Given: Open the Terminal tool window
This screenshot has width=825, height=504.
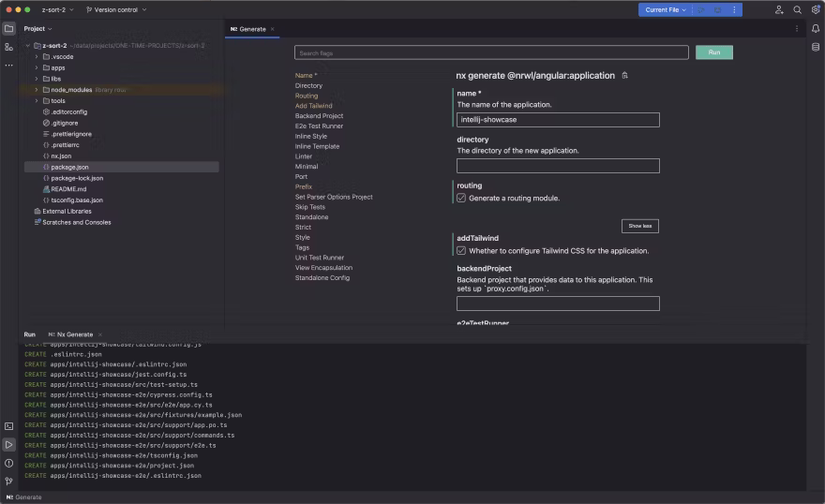Looking at the screenshot, I should pos(8,426).
